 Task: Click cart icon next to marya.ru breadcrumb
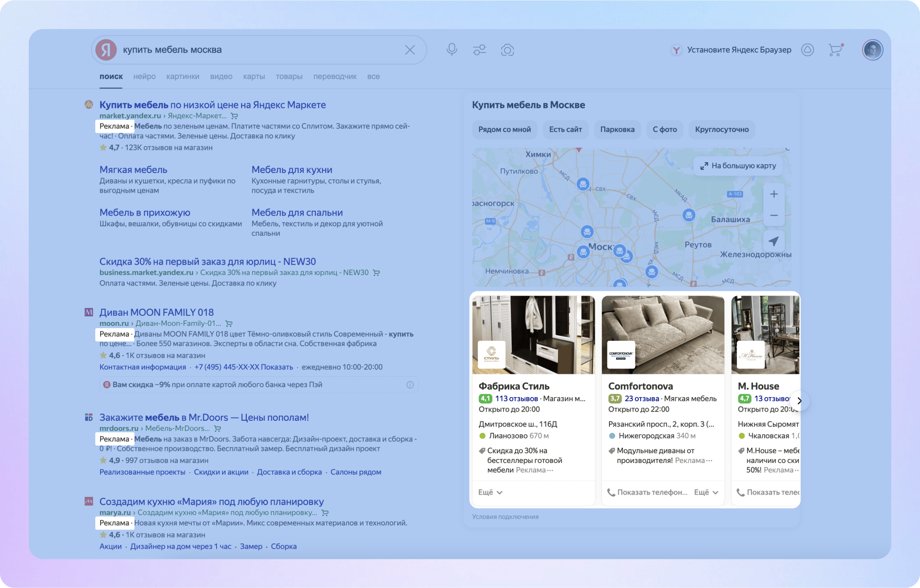pos(325,513)
